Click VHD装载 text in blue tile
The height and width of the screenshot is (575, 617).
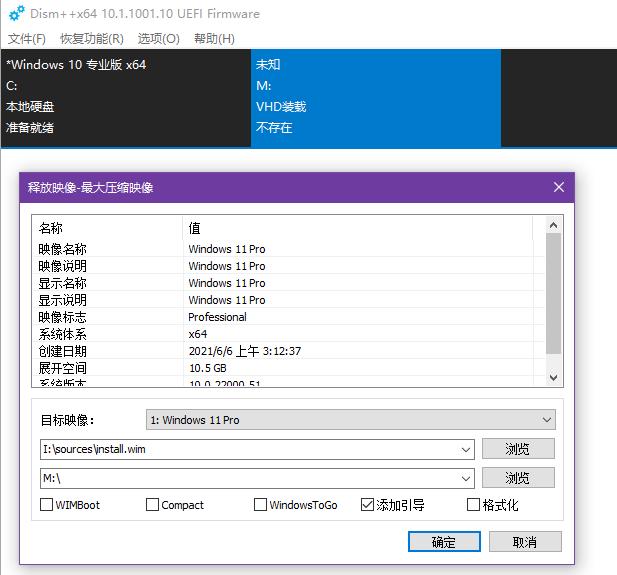tap(281, 106)
